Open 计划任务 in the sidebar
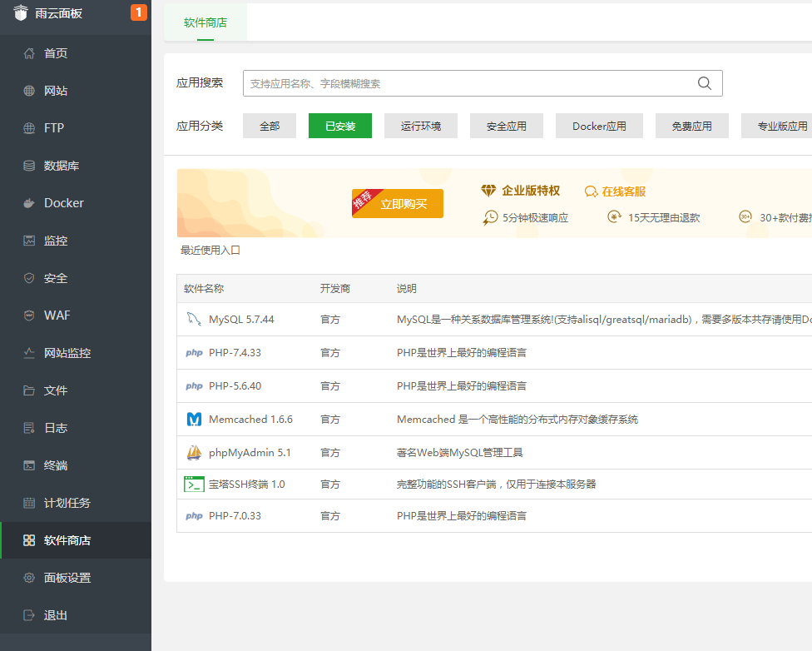This screenshot has height=651, width=812. [x=67, y=503]
